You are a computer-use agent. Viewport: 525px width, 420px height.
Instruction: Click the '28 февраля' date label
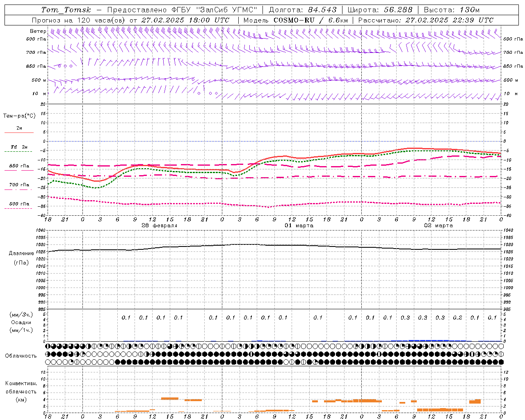[160, 226]
